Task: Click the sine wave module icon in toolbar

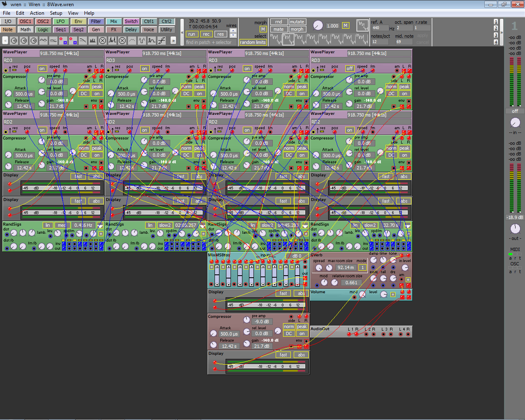Action: tap(43, 41)
